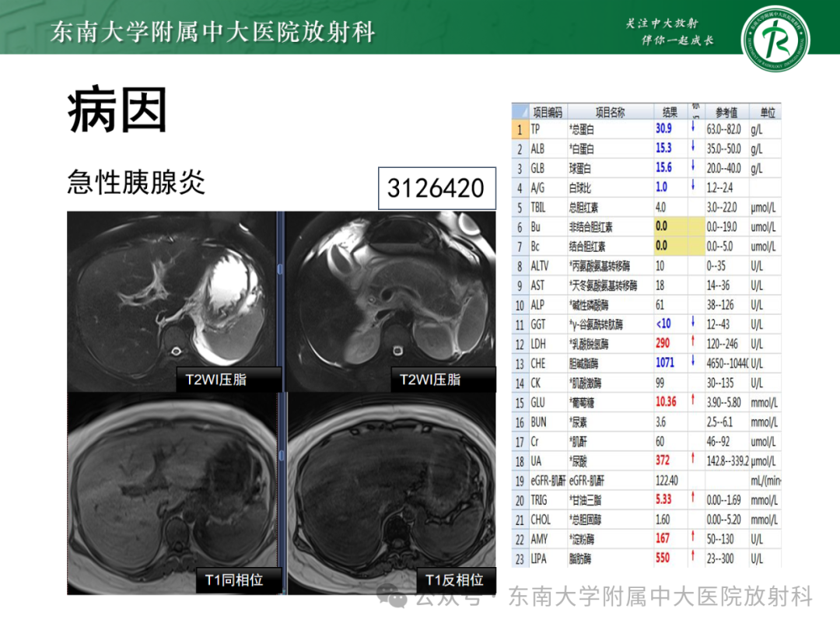The height and width of the screenshot is (630, 840).
Task: Click the Cr result 60
Action: tap(660, 442)
